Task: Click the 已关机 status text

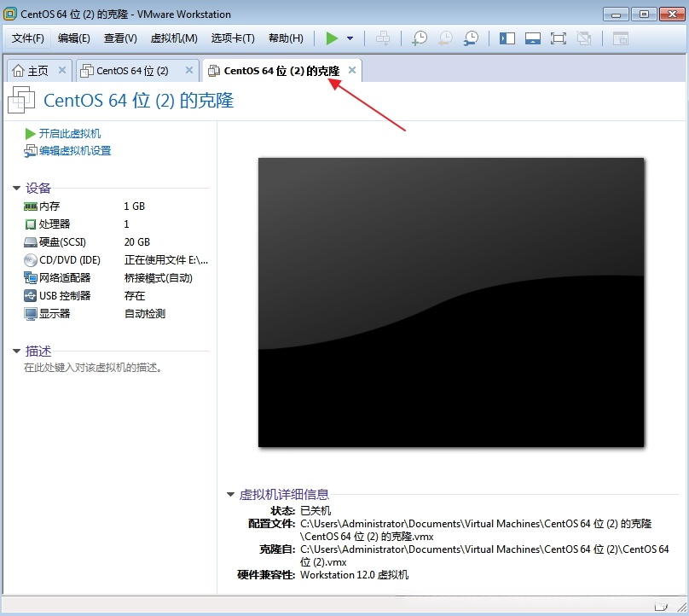Action: [316, 511]
